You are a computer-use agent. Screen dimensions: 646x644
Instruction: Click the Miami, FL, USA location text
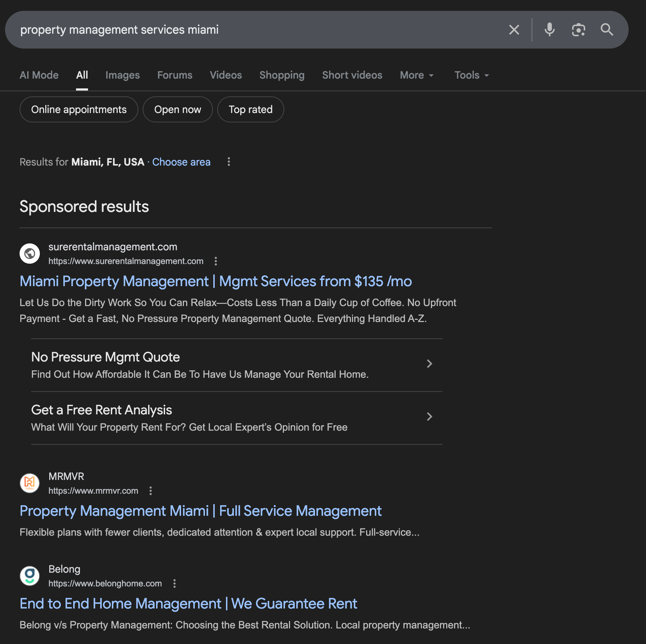108,162
